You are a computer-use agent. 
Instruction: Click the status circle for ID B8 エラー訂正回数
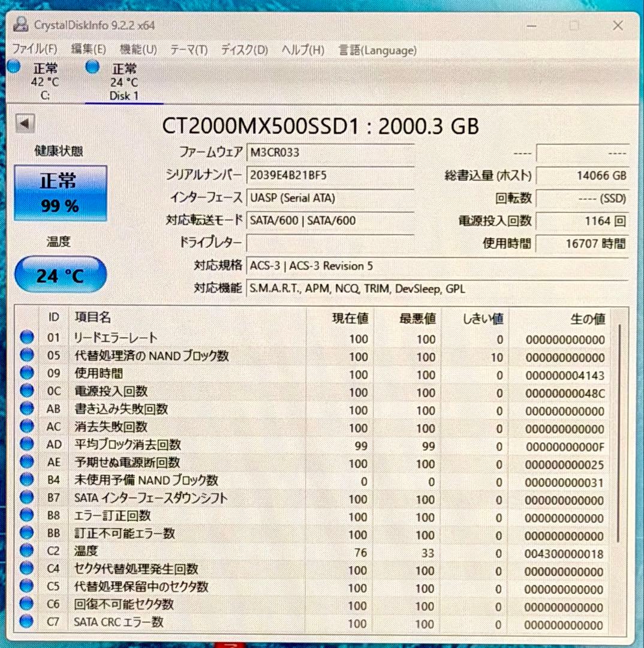click(27, 515)
